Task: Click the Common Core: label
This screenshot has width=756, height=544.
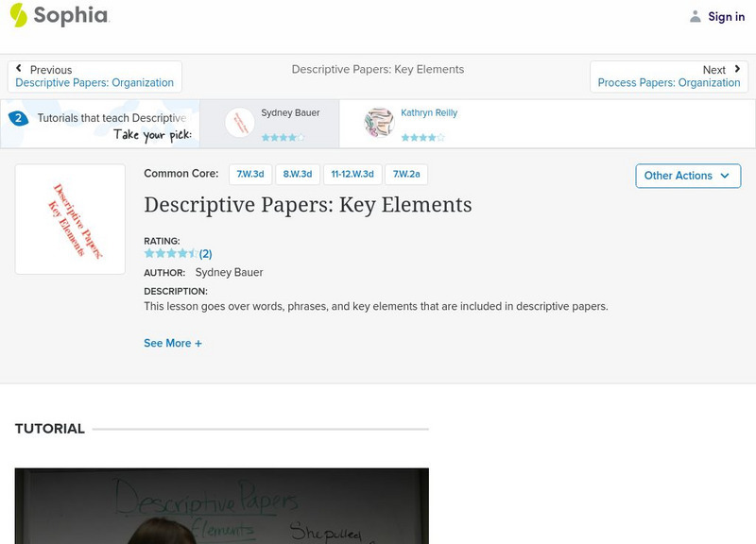Action: click(180, 174)
